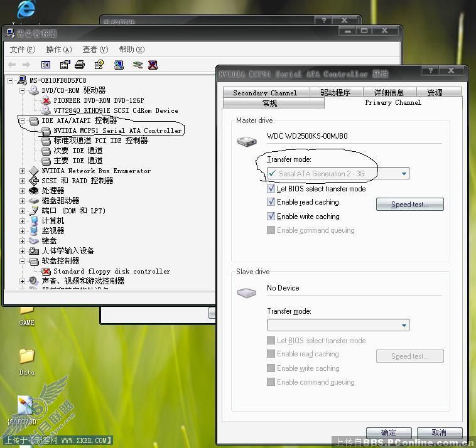
Task: Click the 取消 button
Action: click(440, 433)
